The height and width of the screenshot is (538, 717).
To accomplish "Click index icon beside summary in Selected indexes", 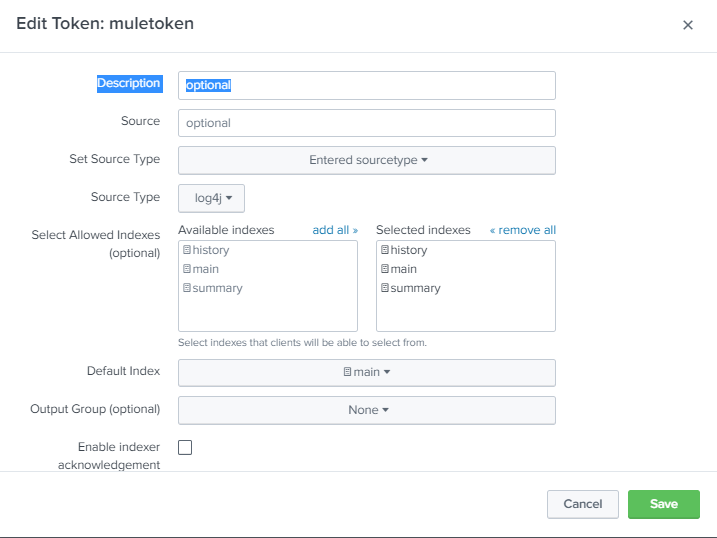I will pyautogui.click(x=385, y=288).
